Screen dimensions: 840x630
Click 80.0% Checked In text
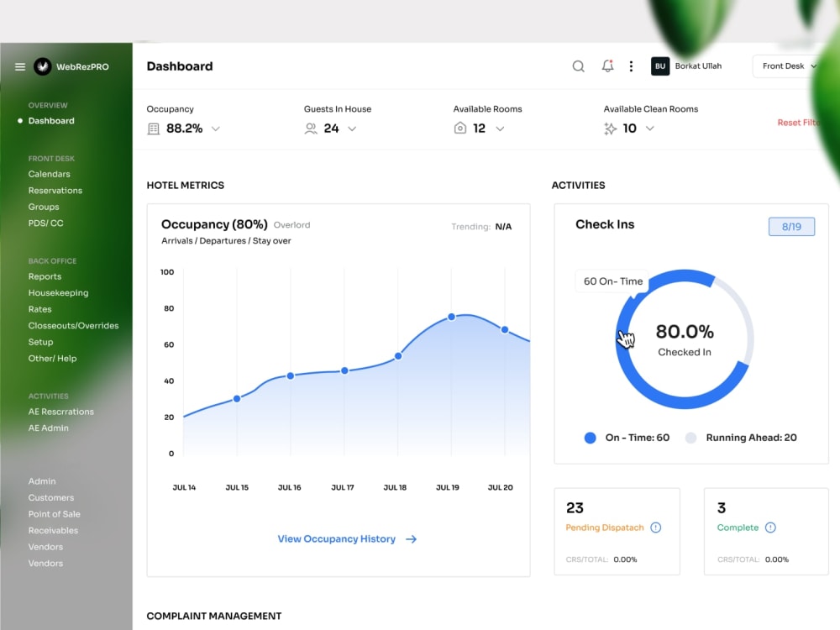point(685,339)
